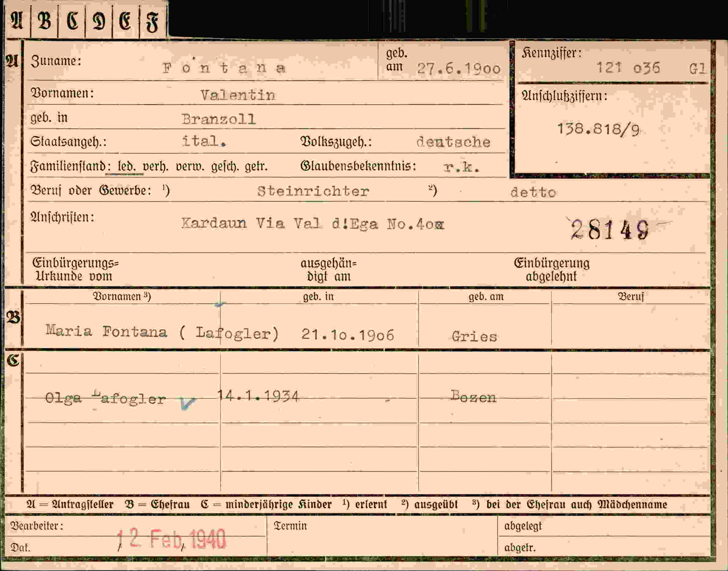Viewport: 728px width, 571px height.
Task: Click the first name 'Valentin'
Action: tap(238, 95)
